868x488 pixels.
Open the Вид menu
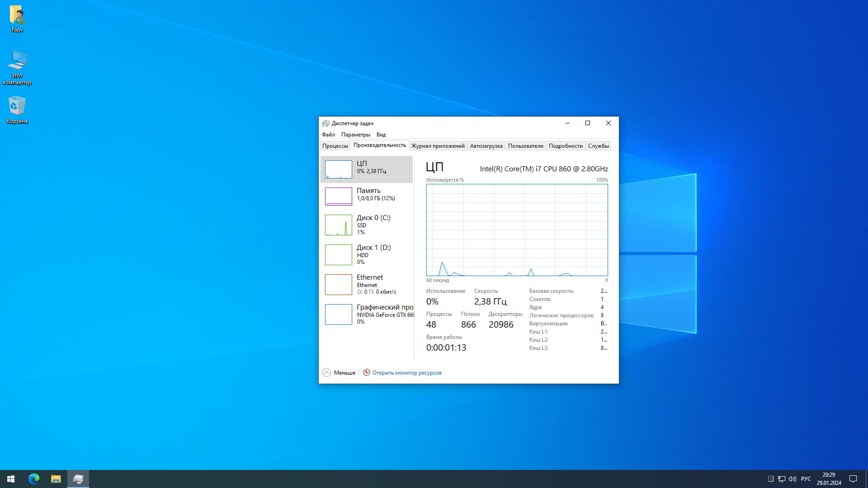381,135
